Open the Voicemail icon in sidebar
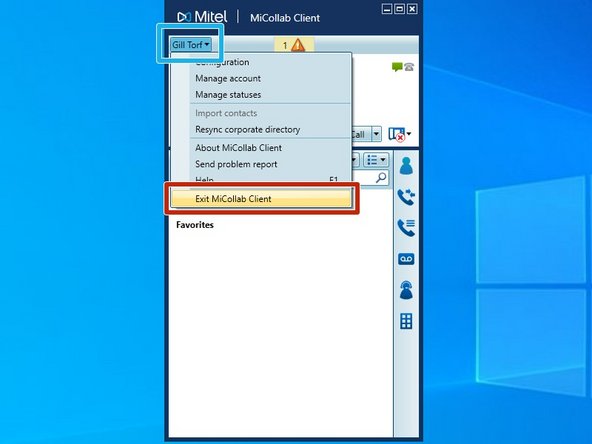The height and width of the screenshot is (444, 592). 406,259
